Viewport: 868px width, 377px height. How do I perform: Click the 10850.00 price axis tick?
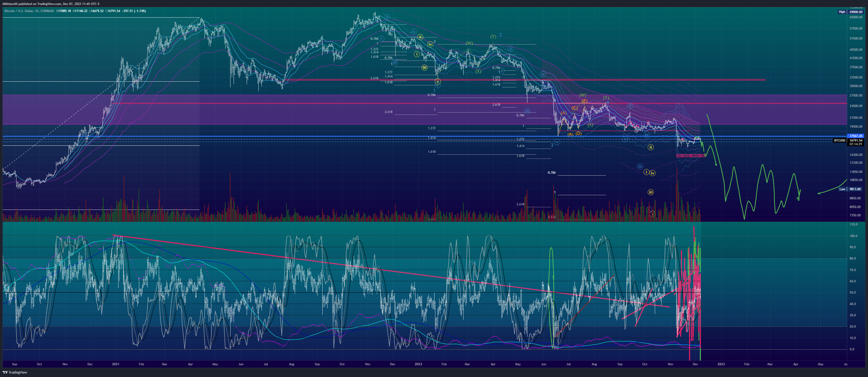point(856,180)
